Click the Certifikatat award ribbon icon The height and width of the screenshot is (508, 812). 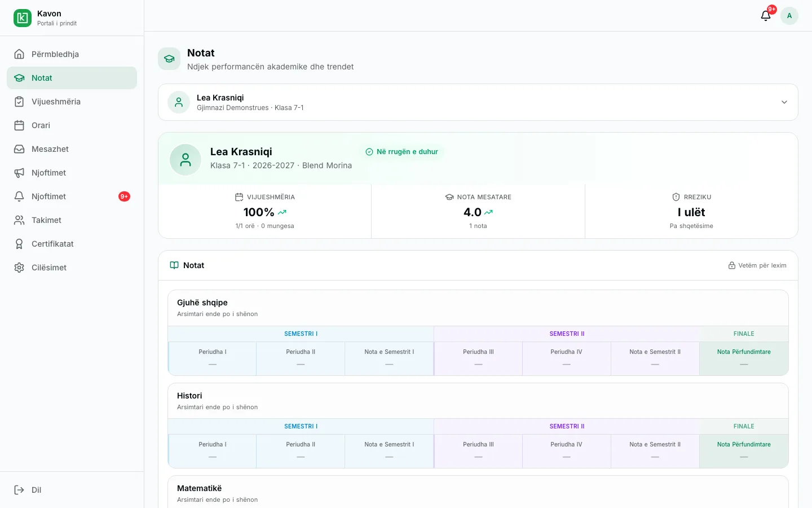click(19, 244)
